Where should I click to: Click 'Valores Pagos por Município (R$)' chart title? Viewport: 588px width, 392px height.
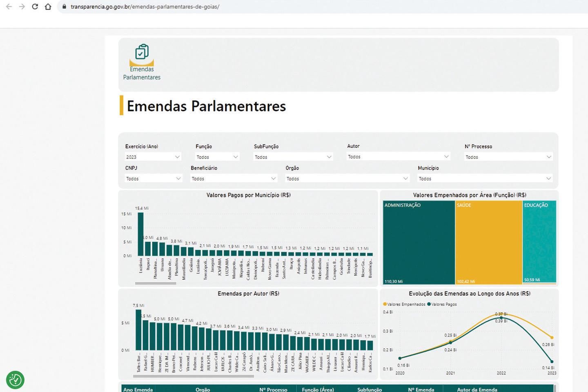[248, 195]
